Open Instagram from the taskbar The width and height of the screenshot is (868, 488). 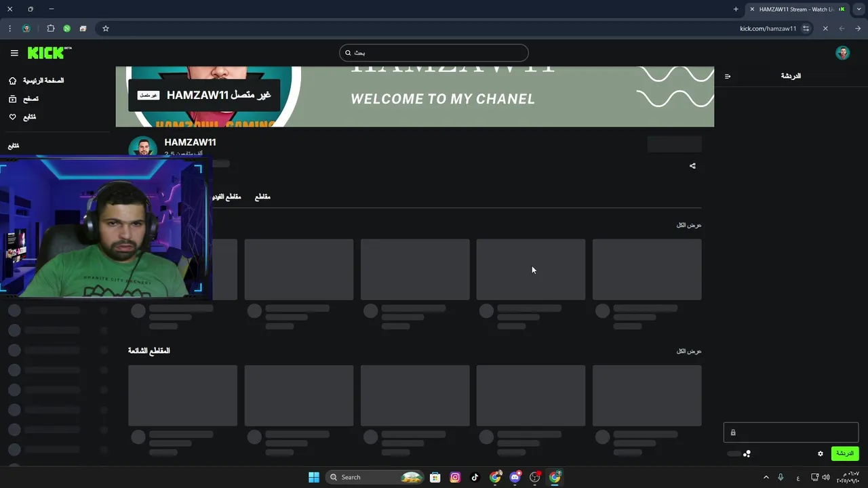[x=455, y=477]
